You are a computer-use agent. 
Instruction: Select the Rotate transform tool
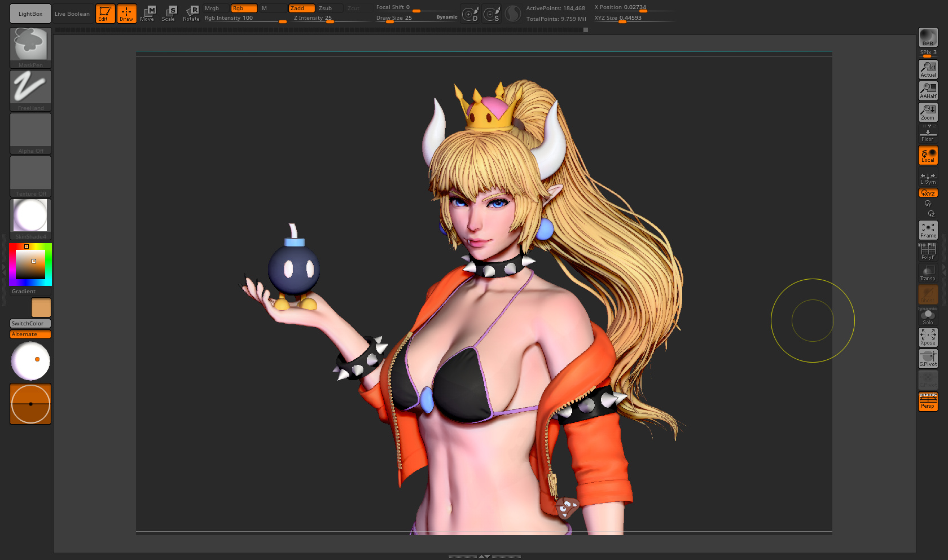(191, 14)
